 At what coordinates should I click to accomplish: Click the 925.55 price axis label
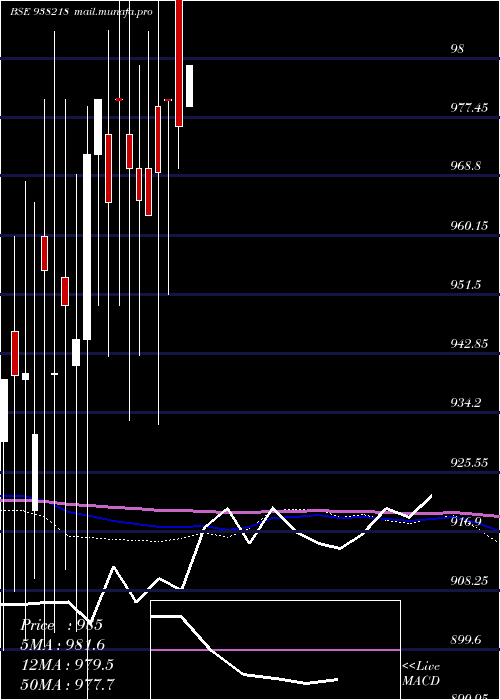[x=469, y=462]
